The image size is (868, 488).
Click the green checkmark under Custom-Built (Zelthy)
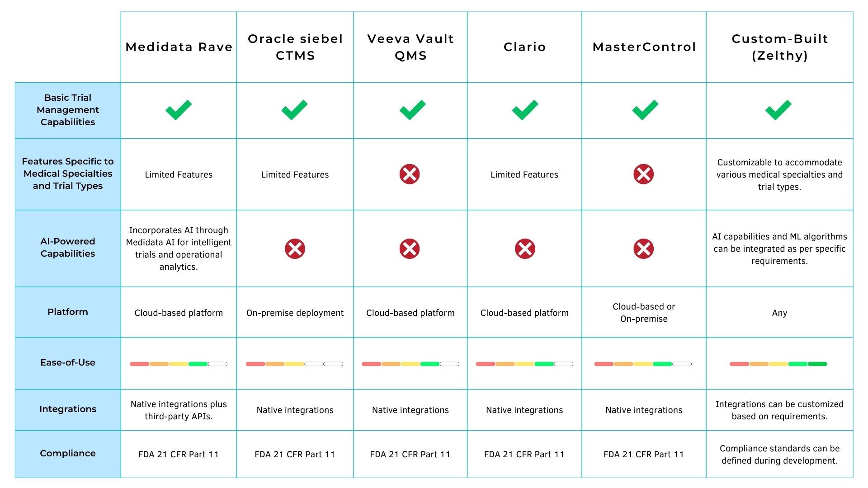click(778, 110)
